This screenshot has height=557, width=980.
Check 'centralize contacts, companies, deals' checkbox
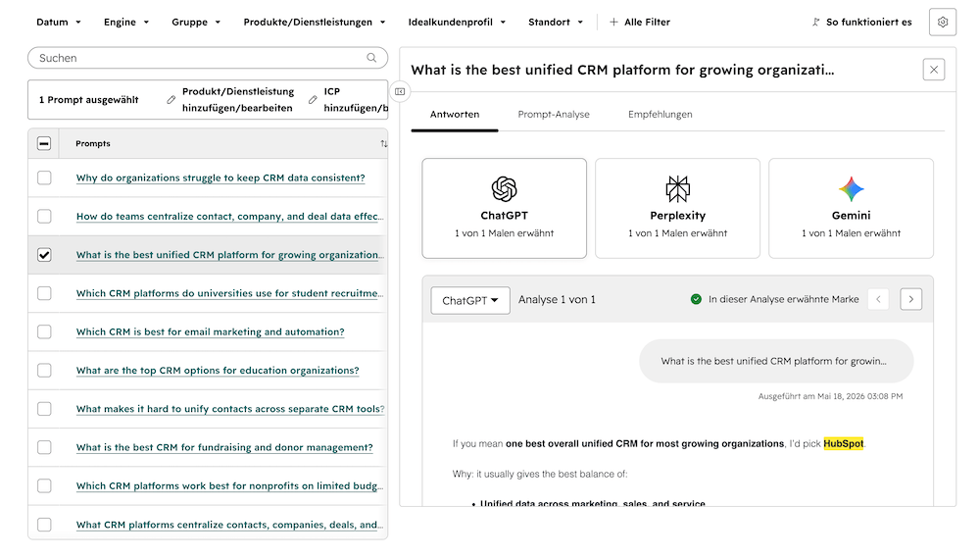(x=44, y=525)
